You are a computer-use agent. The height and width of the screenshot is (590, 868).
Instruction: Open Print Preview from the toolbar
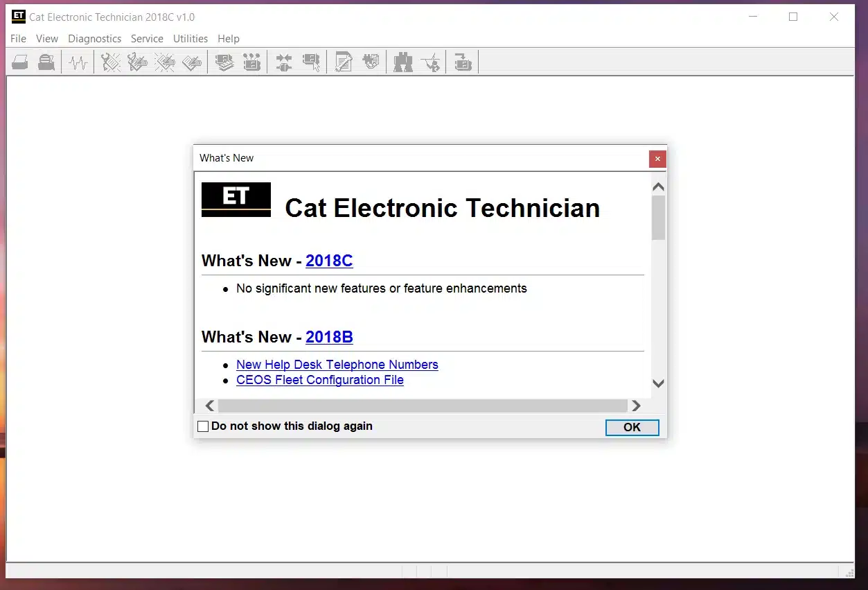point(46,62)
